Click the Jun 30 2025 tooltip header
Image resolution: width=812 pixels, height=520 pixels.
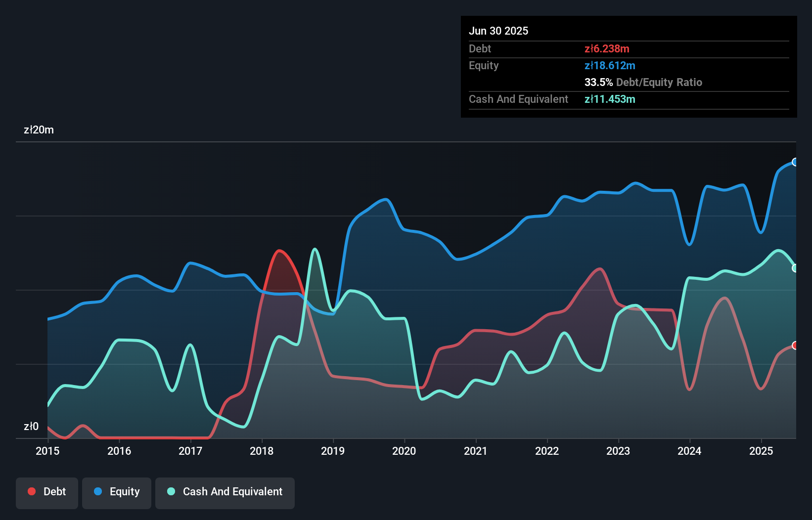498,31
